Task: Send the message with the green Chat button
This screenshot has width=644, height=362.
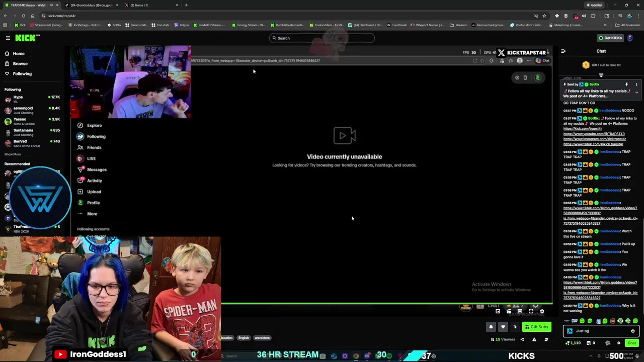Action: (x=632, y=343)
